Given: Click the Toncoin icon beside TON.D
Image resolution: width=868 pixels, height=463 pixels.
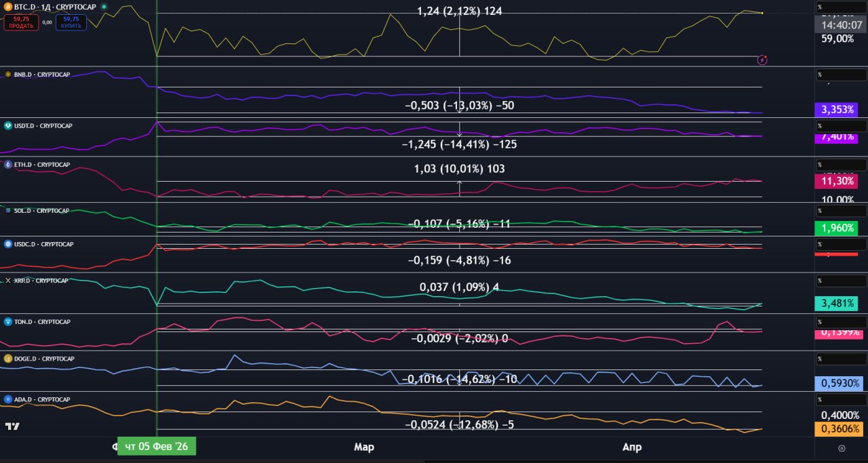Looking at the screenshot, I should (7, 321).
